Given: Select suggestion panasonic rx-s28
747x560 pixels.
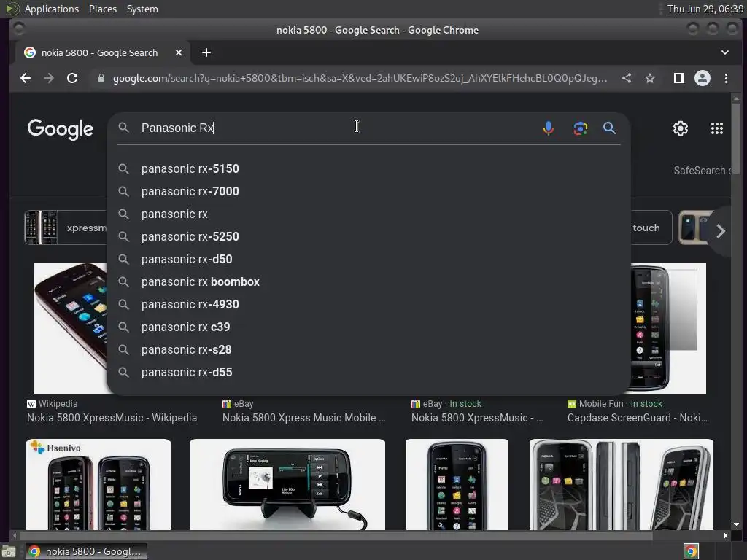Looking at the screenshot, I should (368, 349).
